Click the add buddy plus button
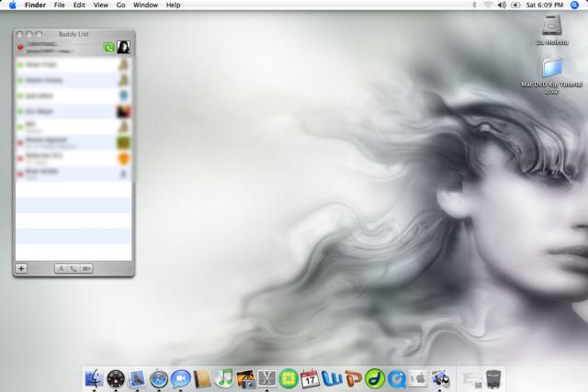Viewport: 588px width, 392px height. coord(21,268)
